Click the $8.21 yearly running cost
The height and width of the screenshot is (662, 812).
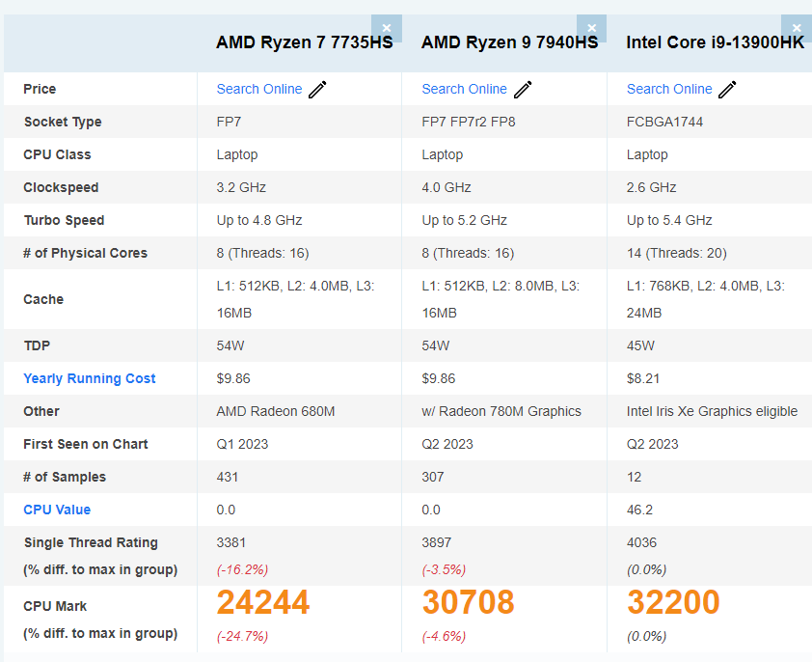tap(643, 378)
